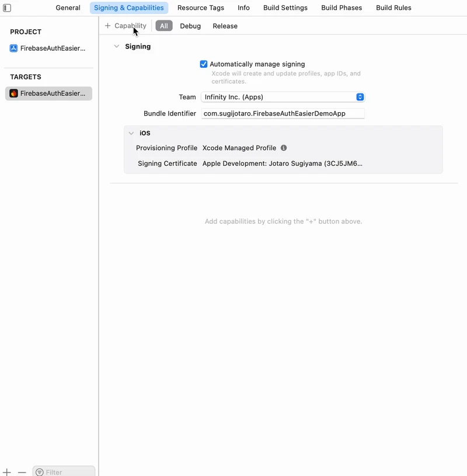This screenshot has height=476, width=467.
Task: Open the Team dropdown menu
Action: click(x=283, y=97)
